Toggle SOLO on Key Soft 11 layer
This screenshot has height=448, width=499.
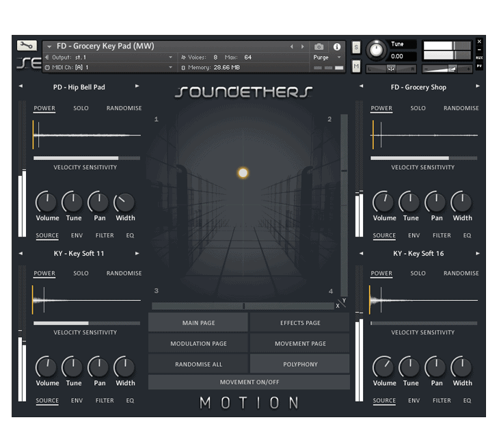81,273
